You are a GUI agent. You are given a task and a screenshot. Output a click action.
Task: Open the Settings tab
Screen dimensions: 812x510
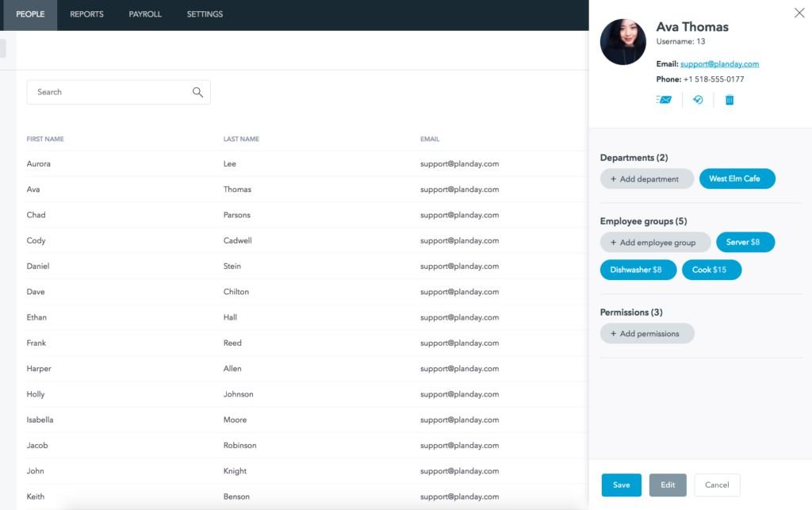pos(205,14)
